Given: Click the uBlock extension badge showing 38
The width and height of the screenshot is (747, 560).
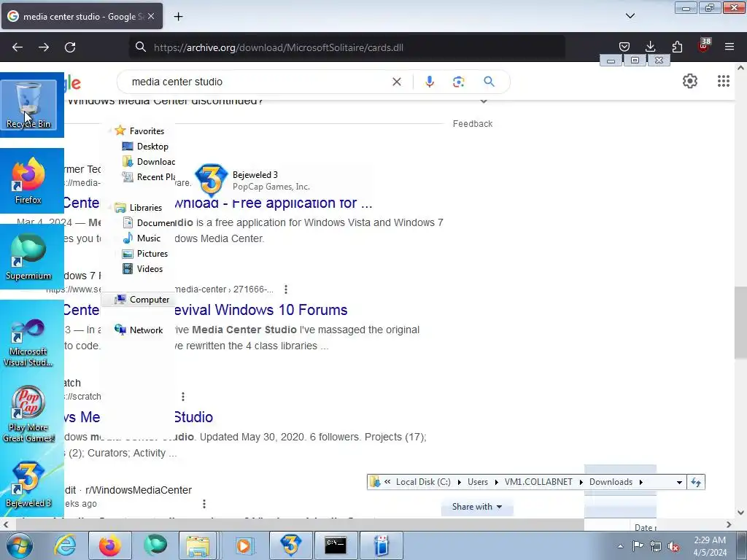Looking at the screenshot, I should coord(704,46).
